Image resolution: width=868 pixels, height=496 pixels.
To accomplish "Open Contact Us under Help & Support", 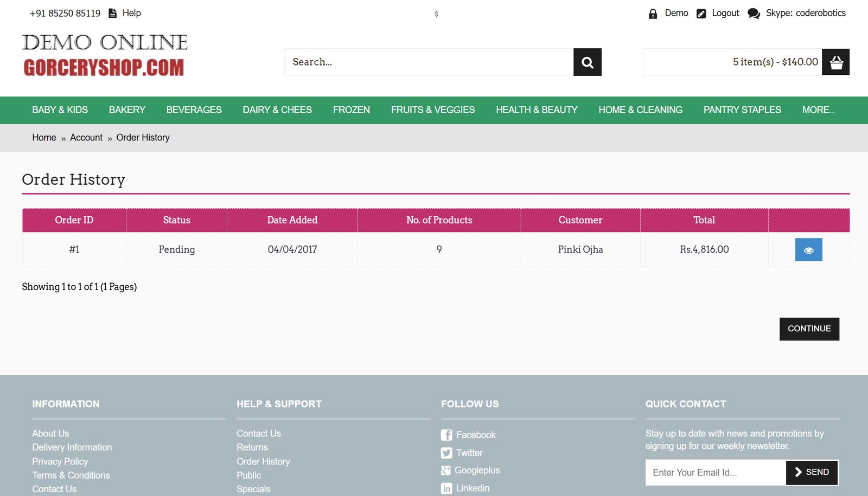I will [x=259, y=434].
